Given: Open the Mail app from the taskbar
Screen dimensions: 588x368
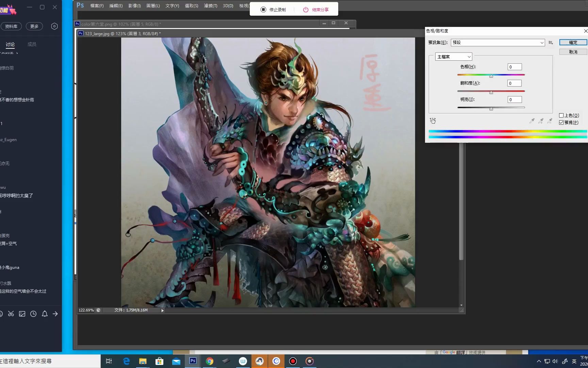Looking at the screenshot, I should pyautogui.click(x=176, y=361).
